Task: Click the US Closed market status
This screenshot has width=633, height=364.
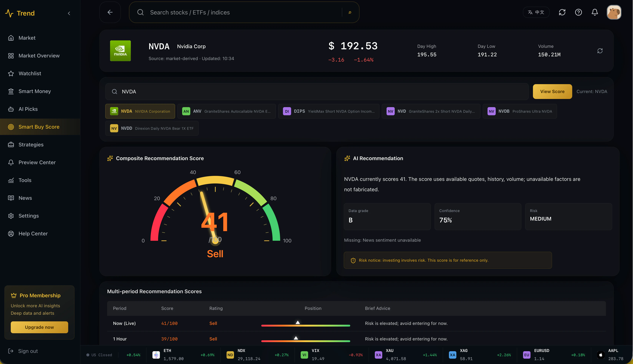Action: tap(99, 355)
